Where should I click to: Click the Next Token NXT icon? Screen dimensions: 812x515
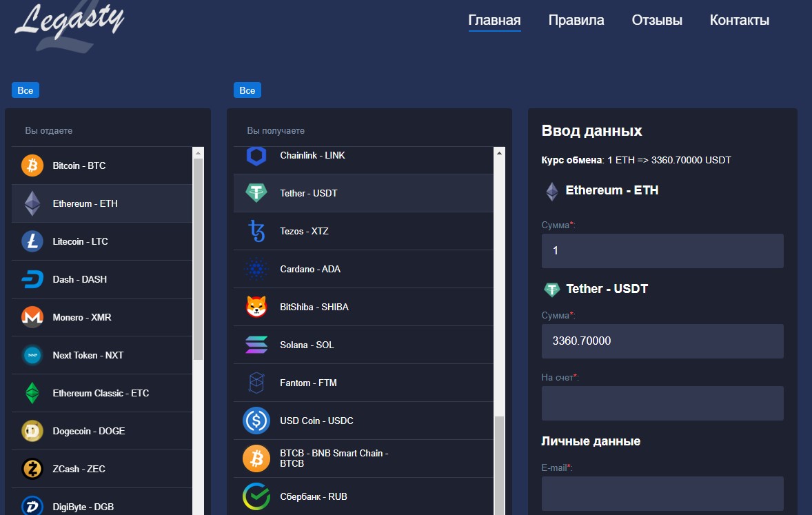(32, 356)
